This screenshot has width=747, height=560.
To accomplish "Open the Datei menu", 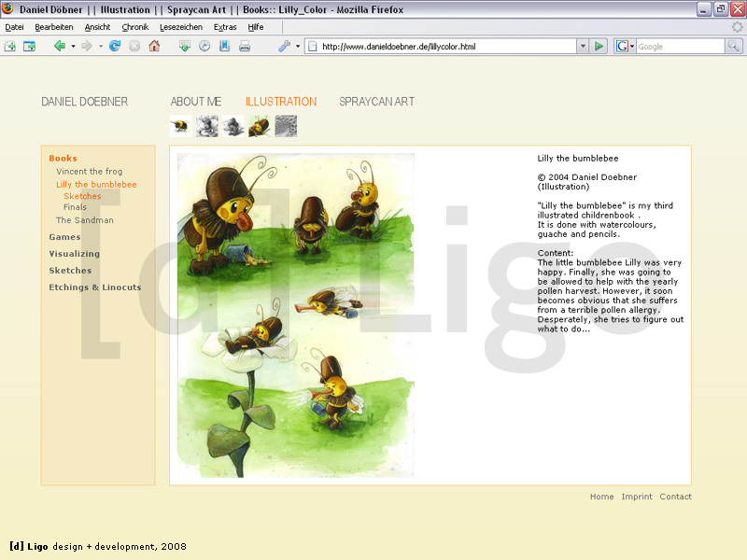I will coord(14,27).
